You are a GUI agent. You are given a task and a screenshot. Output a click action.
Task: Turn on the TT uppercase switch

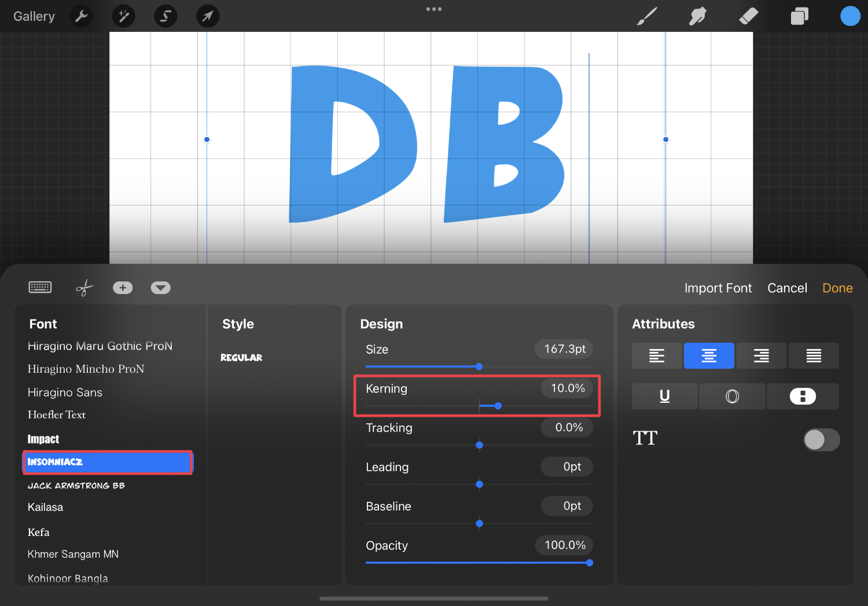(821, 440)
